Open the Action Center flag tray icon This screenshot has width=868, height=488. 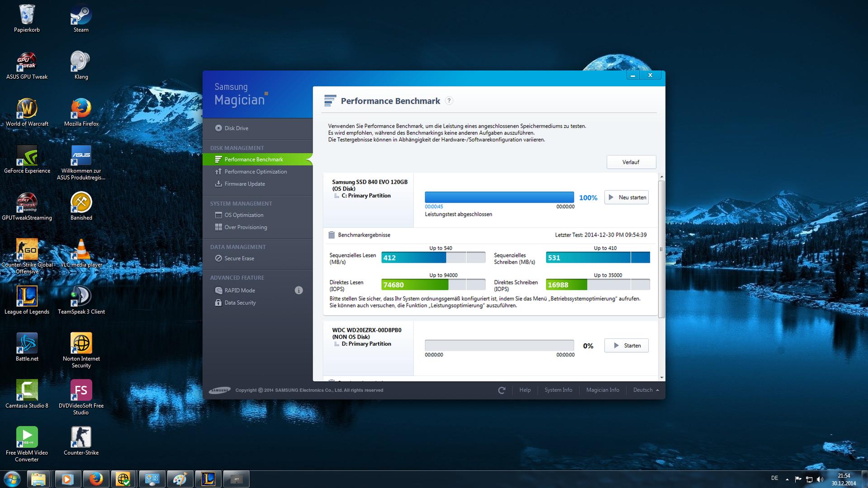pyautogui.click(x=798, y=479)
